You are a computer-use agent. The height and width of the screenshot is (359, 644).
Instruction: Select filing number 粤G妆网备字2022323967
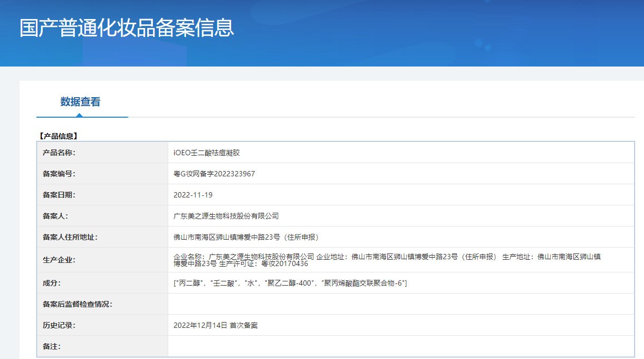(x=214, y=174)
